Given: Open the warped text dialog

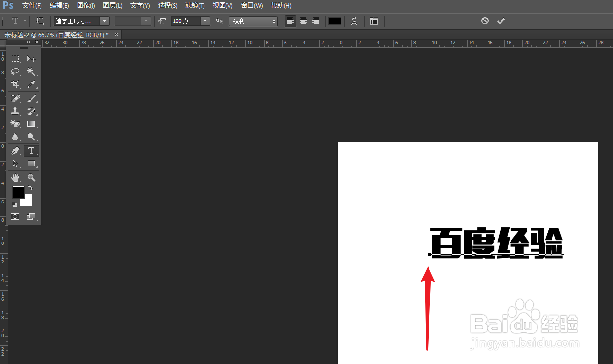Looking at the screenshot, I should 354,21.
